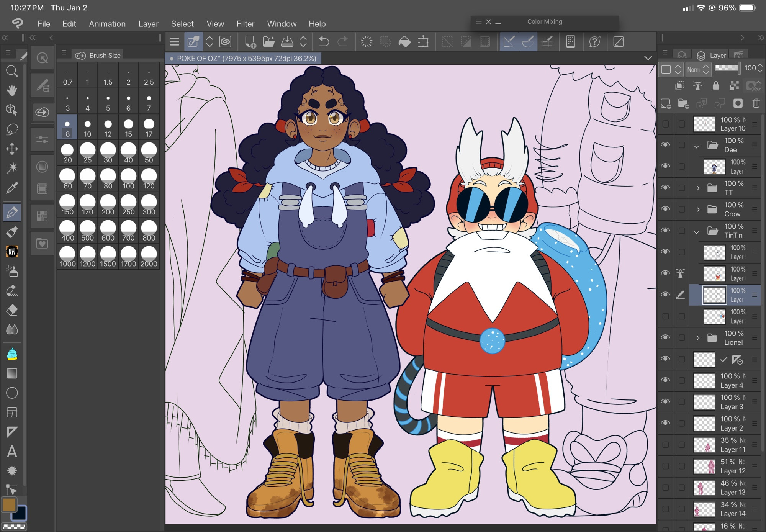Collapse the Dee layer folder
Viewport: 766px width, 532px height.
pyautogui.click(x=697, y=146)
